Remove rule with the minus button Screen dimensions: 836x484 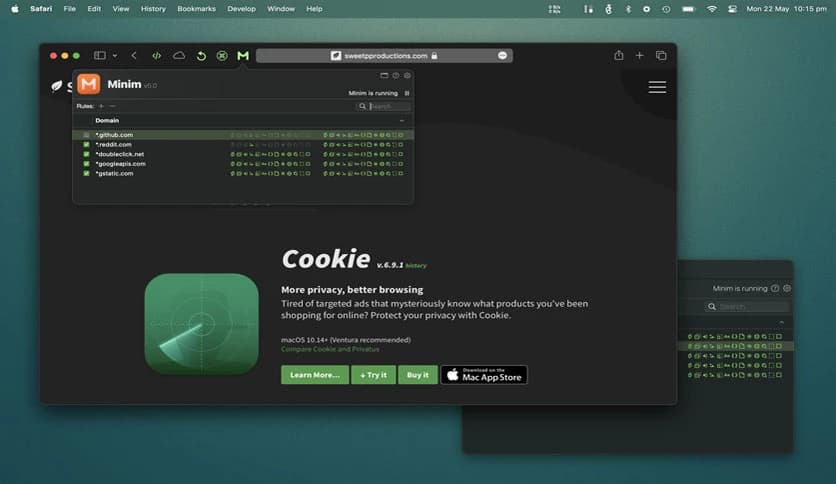pos(112,106)
